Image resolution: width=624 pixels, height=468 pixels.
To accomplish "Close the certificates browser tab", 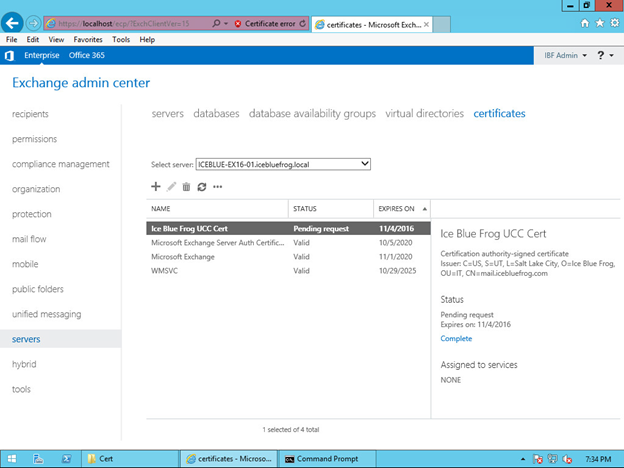I will (x=426, y=24).
